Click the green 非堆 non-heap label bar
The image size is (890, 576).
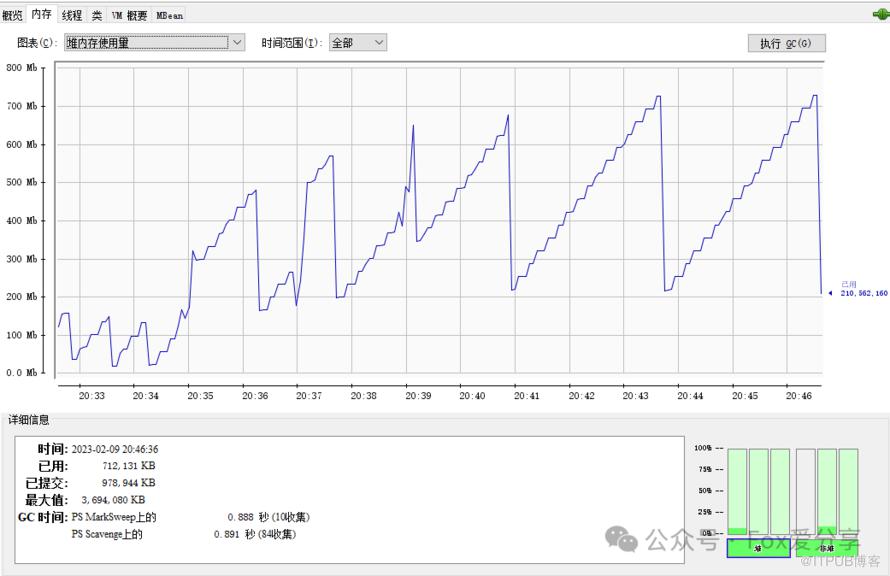coord(827,548)
